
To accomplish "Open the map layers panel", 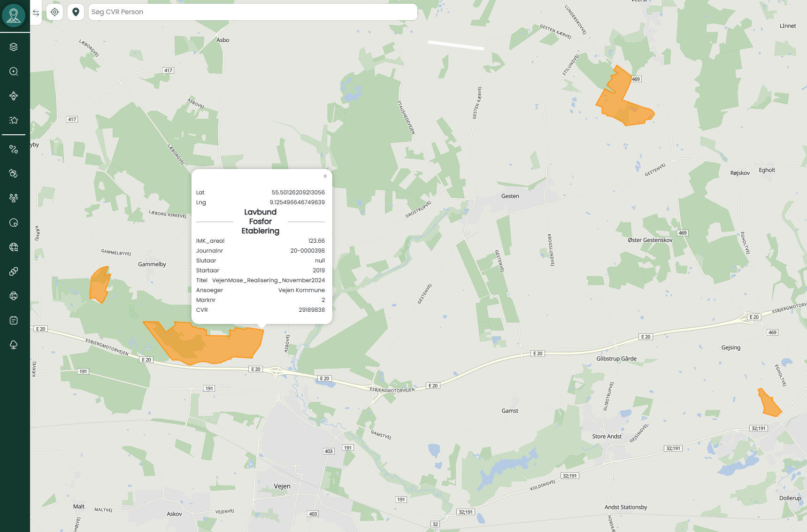I will point(14,47).
